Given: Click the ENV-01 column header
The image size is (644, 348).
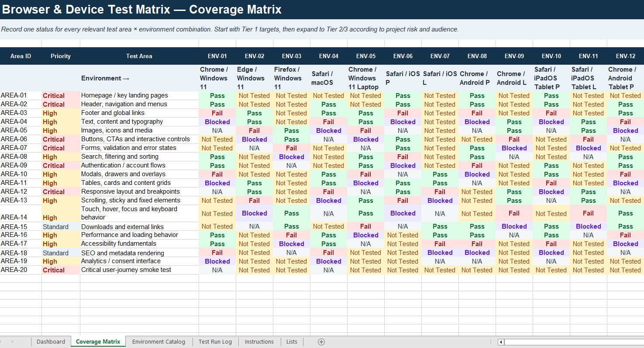Looking at the screenshot, I should pos(217,56).
